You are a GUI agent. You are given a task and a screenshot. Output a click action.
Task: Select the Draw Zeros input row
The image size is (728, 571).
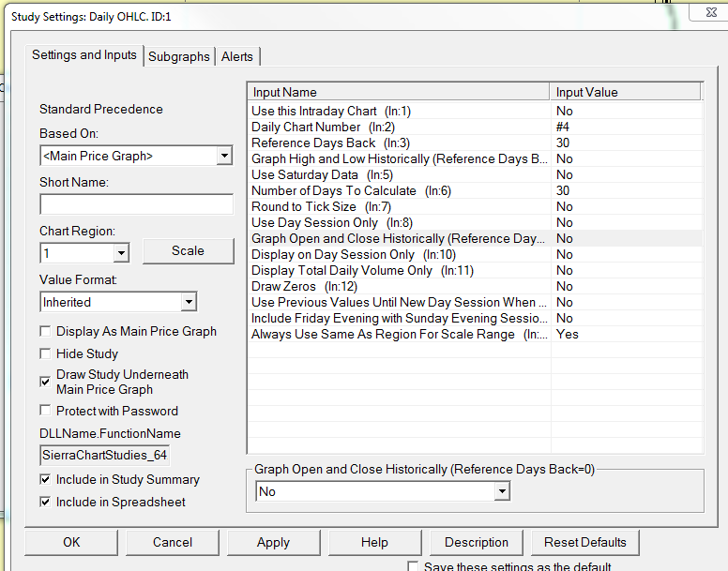476,286
